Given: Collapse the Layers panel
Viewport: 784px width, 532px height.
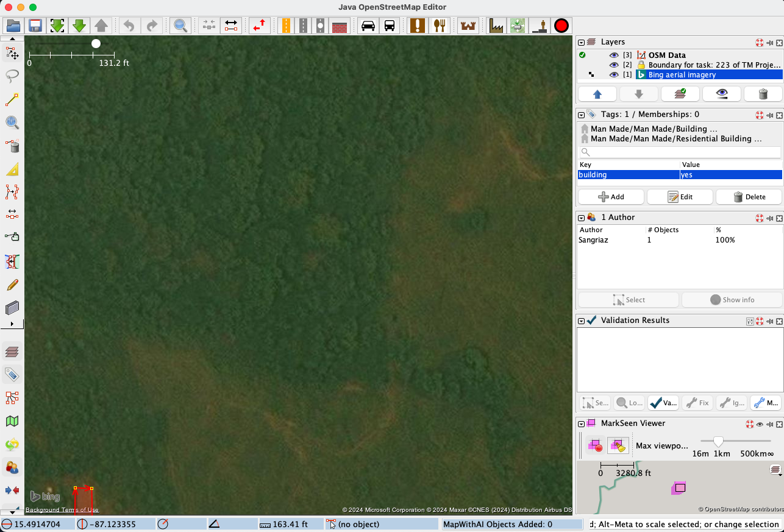Looking at the screenshot, I should coord(582,43).
